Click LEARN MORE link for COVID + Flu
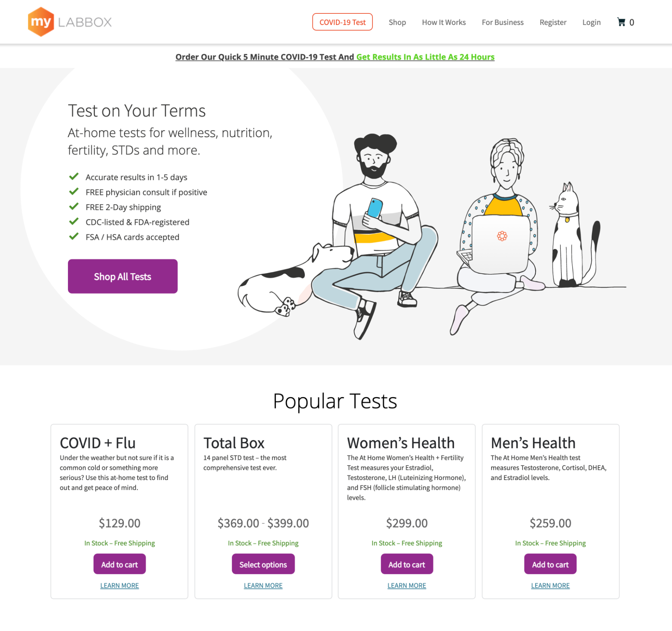 [119, 585]
